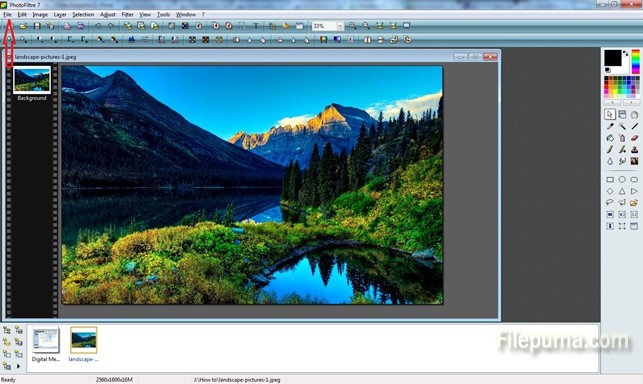
Task: Select the Move hand tool
Action: [x=634, y=114]
